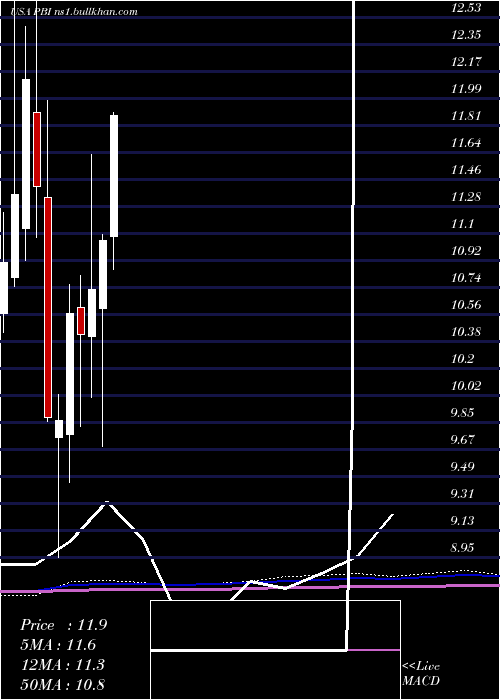The height and width of the screenshot is (700, 500).
Task: Click the 12.17 price axis label
Action: point(466,62)
